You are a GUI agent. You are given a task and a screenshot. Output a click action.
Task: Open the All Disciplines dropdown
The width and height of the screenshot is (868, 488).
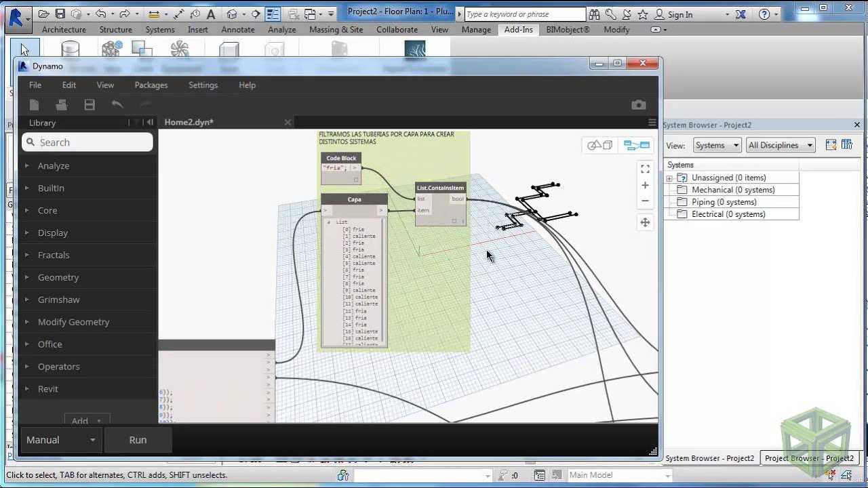click(x=781, y=145)
